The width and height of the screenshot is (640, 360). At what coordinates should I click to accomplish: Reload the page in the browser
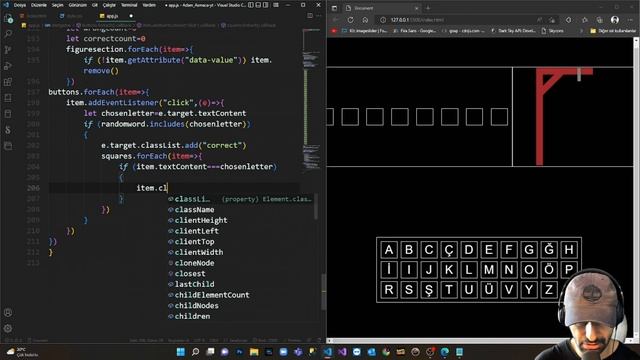[x=351, y=20]
